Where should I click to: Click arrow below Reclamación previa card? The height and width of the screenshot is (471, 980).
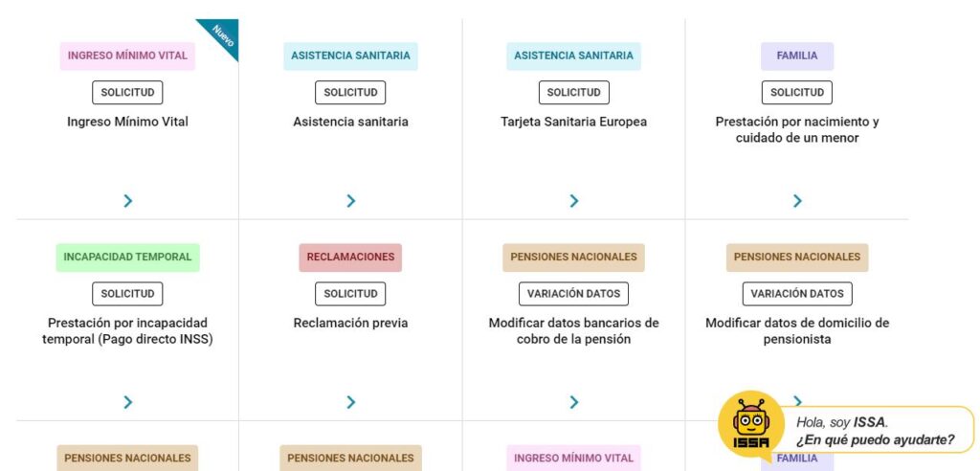pos(350,402)
